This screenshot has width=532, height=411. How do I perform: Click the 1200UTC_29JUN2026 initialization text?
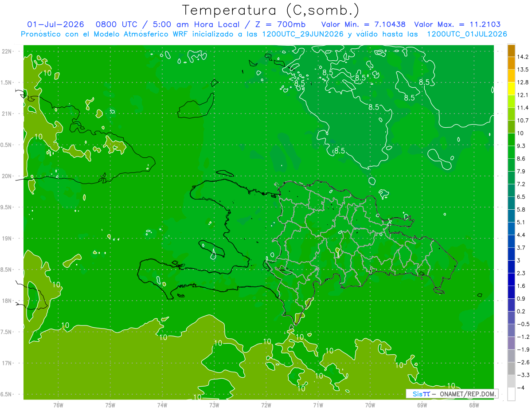[x=303, y=34]
